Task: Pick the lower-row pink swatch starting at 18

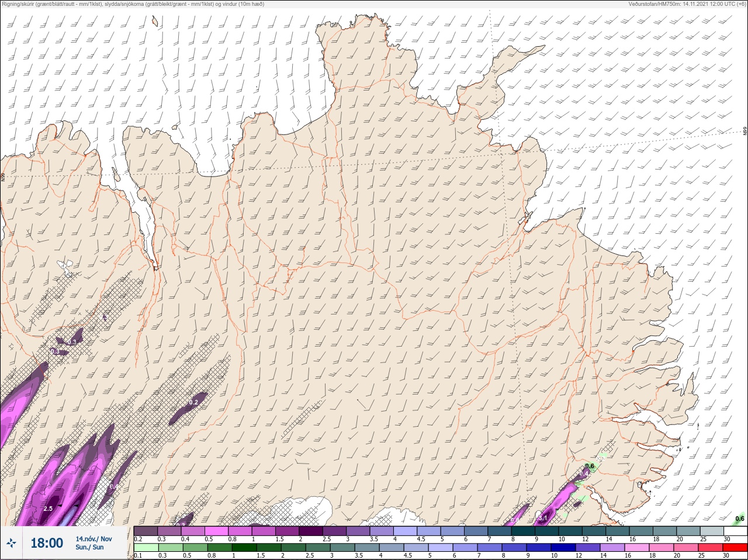Action: [662, 547]
